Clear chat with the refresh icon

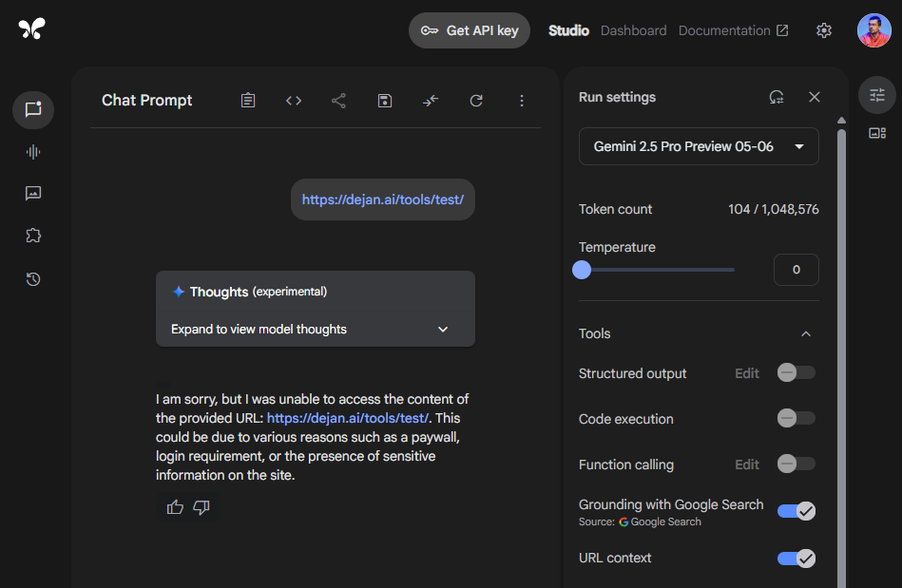(x=476, y=101)
